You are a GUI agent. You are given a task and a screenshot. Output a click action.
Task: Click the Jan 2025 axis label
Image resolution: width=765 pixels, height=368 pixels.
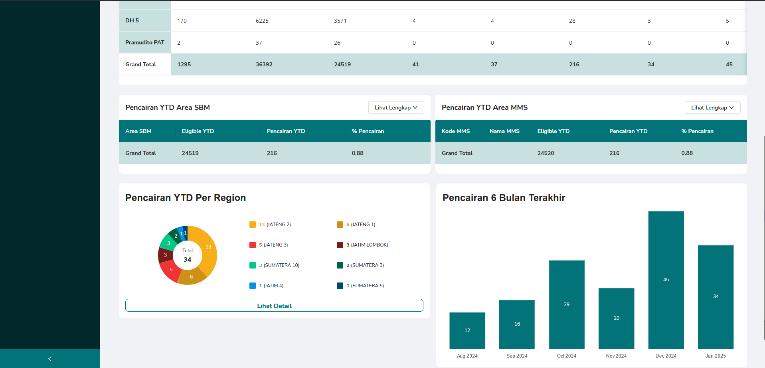[x=715, y=356]
